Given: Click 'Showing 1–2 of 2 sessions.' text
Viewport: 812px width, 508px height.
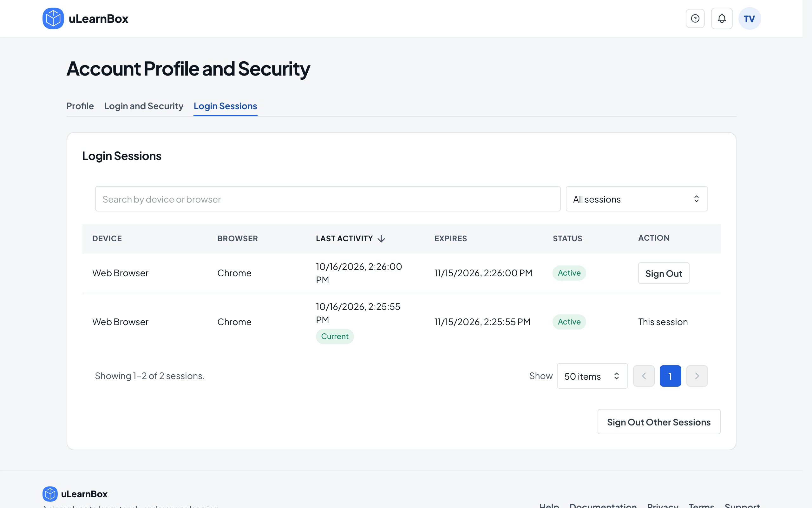Looking at the screenshot, I should pyautogui.click(x=150, y=376).
